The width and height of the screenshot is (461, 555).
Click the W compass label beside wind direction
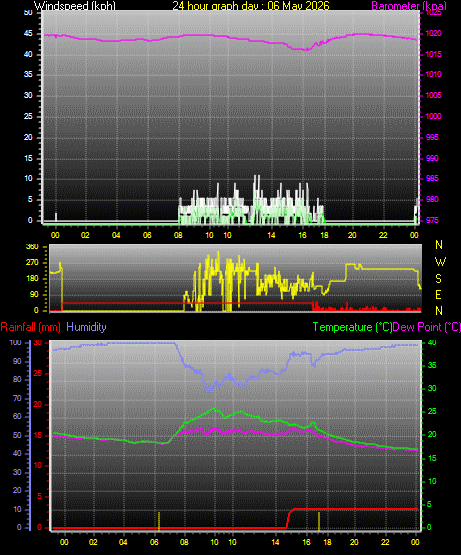tap(440, 262)
